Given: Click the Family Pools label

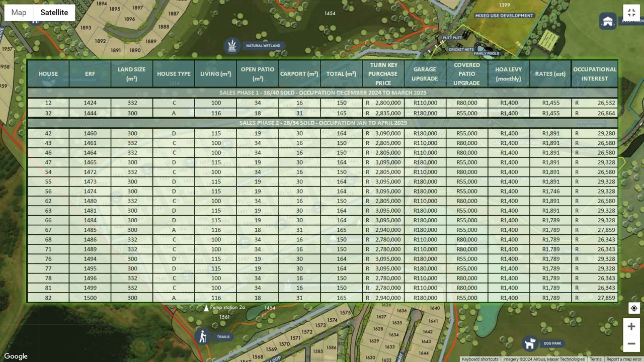Looking at the screenshot, I should tap(486, 53).
